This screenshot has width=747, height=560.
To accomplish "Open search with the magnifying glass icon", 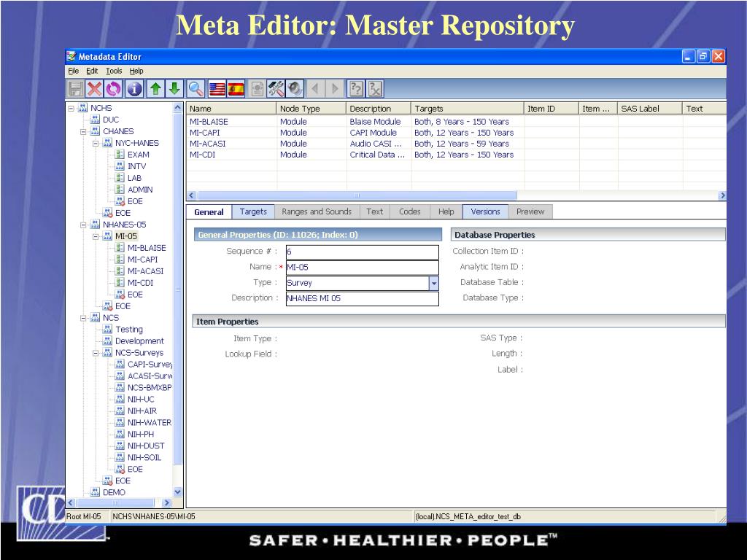I will [x=196, y=88].
